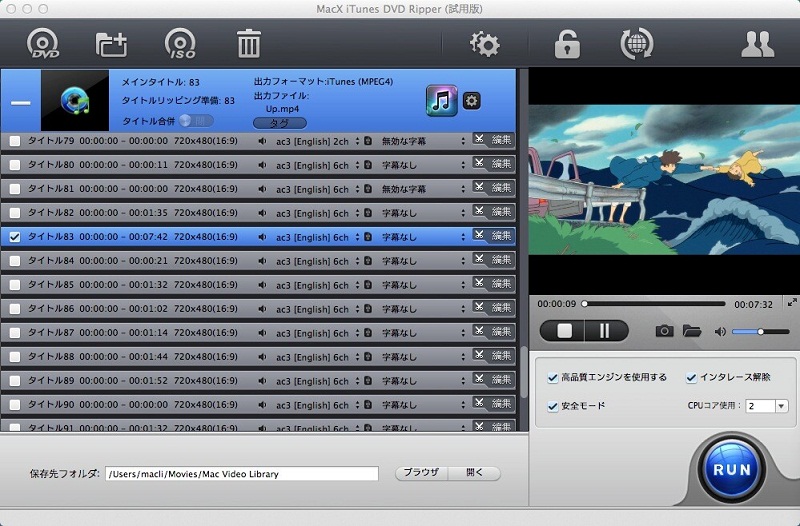Click audio speaker icon for Title 89
The height and width of the screenshot is (526, 800).
(x=262, y=381)
